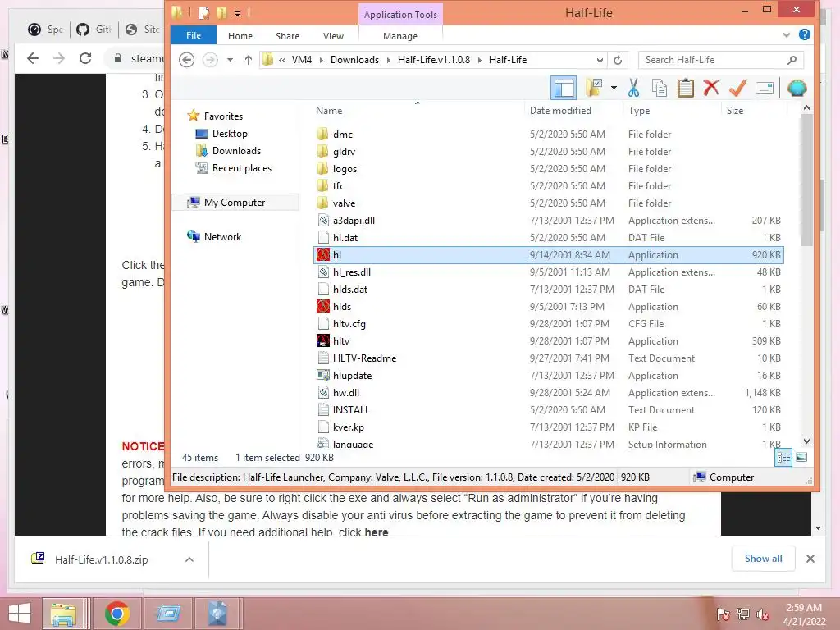Screen dimensions: 840x630
Task: Click the red X Delete icon
Action: [x=711, y=88]
